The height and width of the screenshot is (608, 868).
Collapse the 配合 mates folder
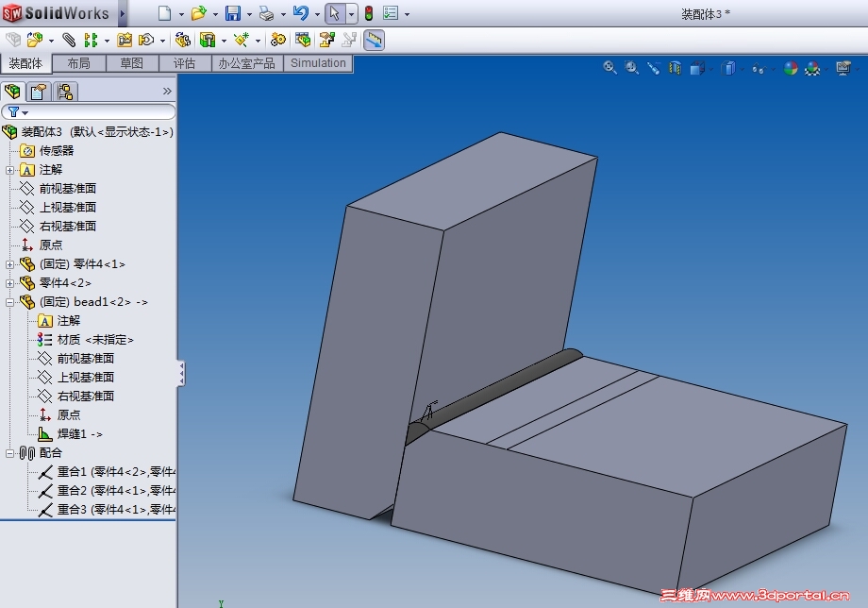[x=9, y=453]
